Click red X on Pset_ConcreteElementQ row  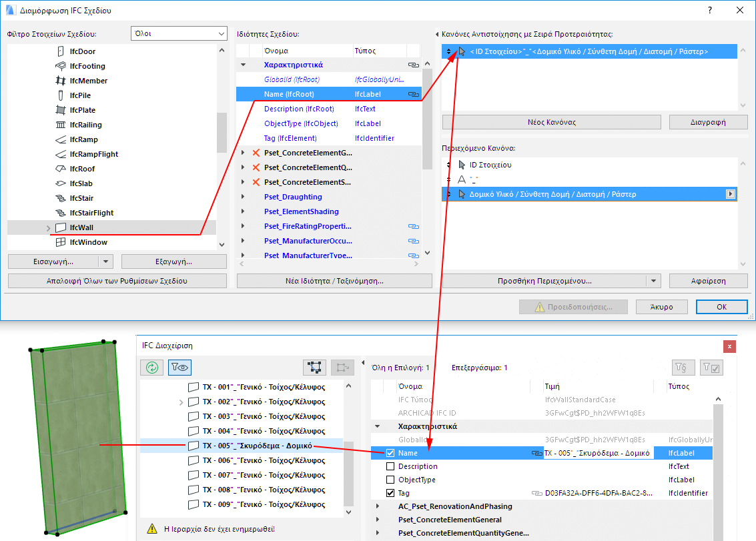[x=256, y=168]
